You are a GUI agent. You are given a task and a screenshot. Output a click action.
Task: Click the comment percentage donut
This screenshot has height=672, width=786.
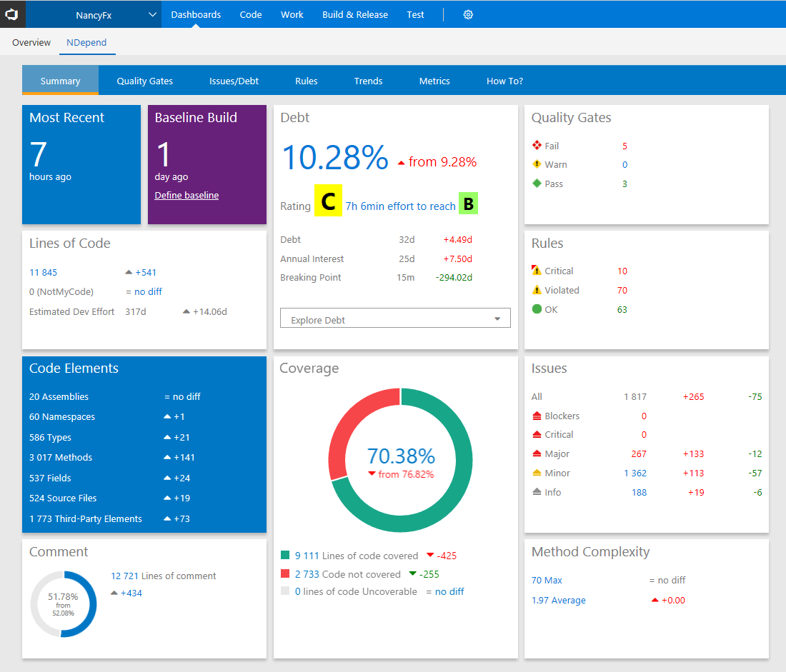pyautogui.click(x=64, y=603)
